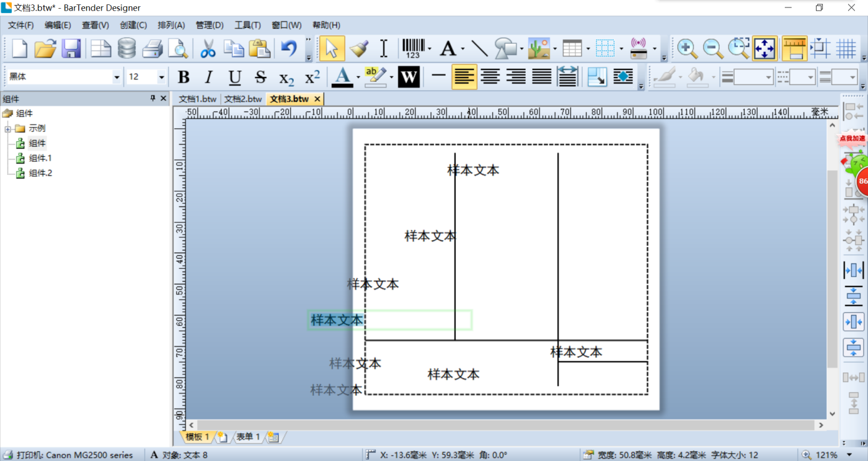Select 组件.1 in the component tree

coord(40,158)
